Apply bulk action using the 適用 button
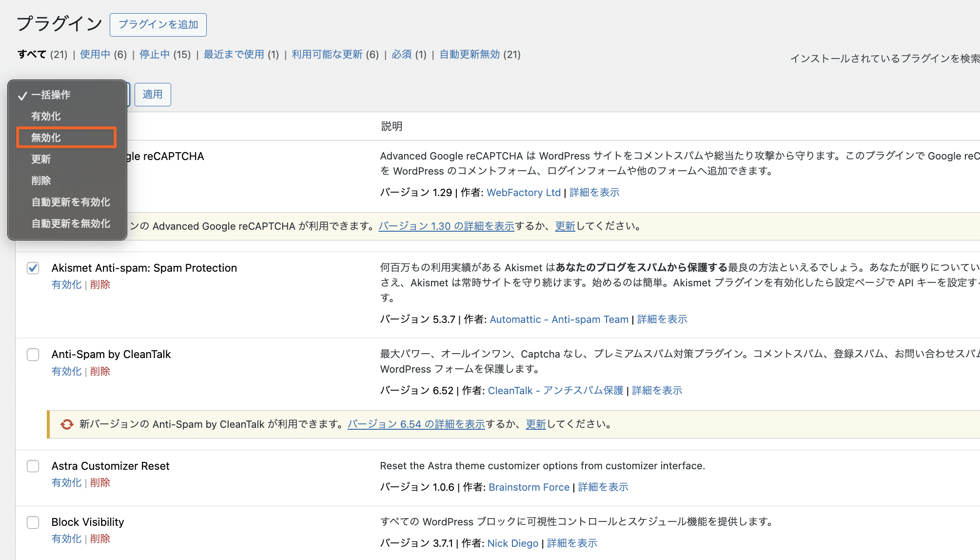This screenshot has width=980, height=560. click(x=153, y=94)
